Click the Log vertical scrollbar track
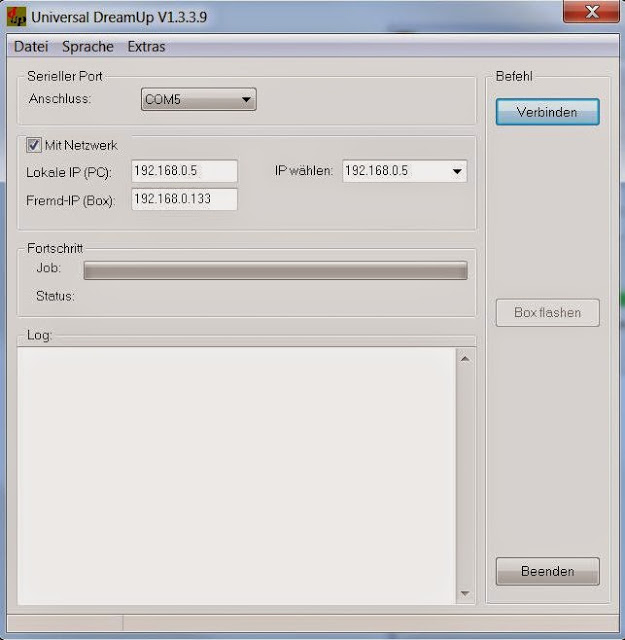Viewport: 625px width, 640px height. coord(464,475)
